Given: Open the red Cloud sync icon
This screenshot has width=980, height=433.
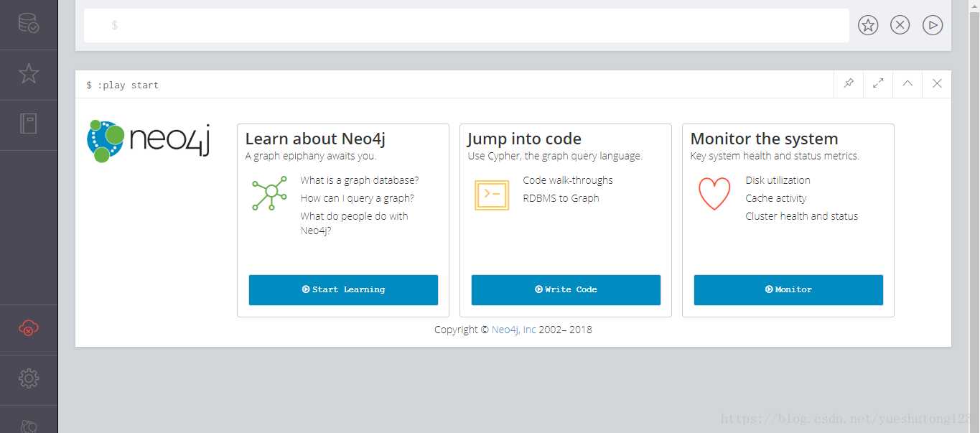Looking at the screenshot, I should click(x=29, y=329).
